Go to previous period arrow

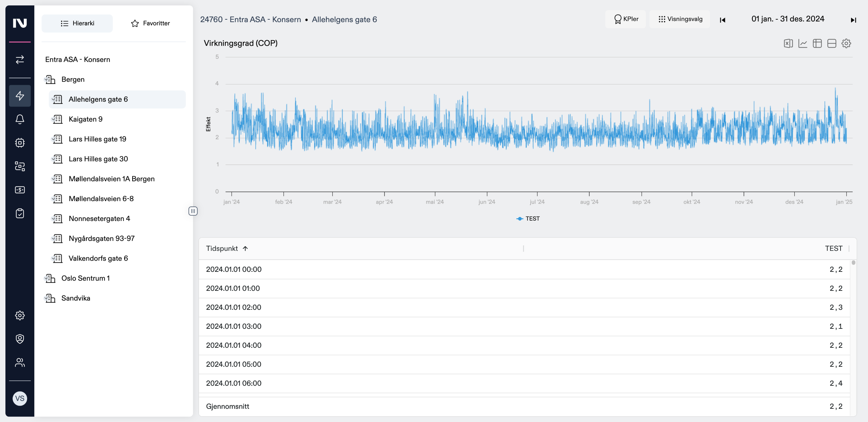(723, 20)
